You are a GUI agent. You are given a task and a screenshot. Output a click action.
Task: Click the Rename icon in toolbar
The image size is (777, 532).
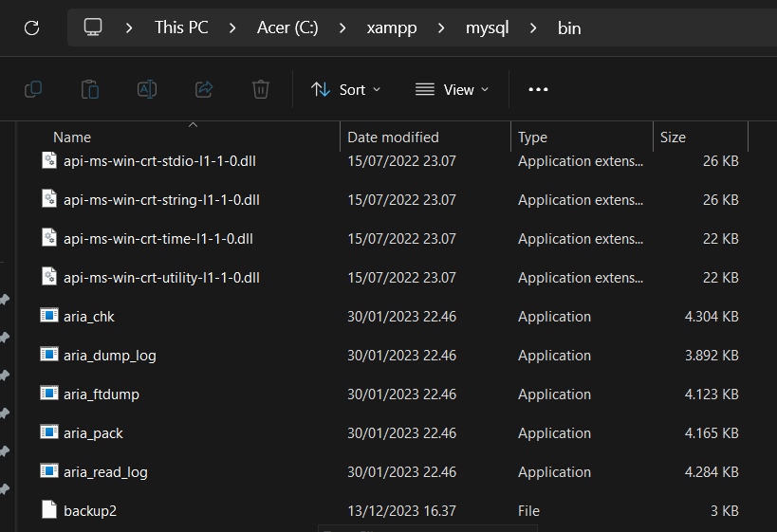pos(147,90)
